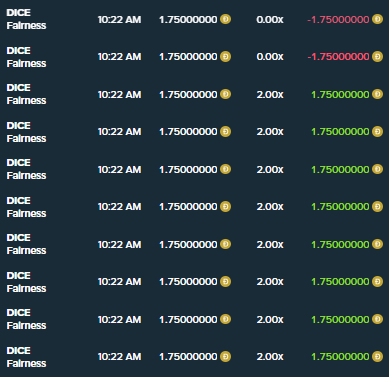
Task: Open the Fairness link in the seventh row
Action: pyautogui.click(x=26, y=250)
